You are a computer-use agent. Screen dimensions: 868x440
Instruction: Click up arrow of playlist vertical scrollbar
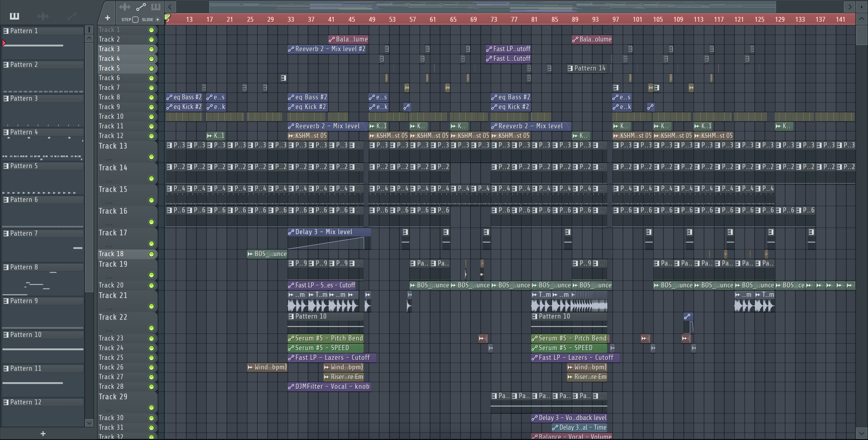(862, 19)
